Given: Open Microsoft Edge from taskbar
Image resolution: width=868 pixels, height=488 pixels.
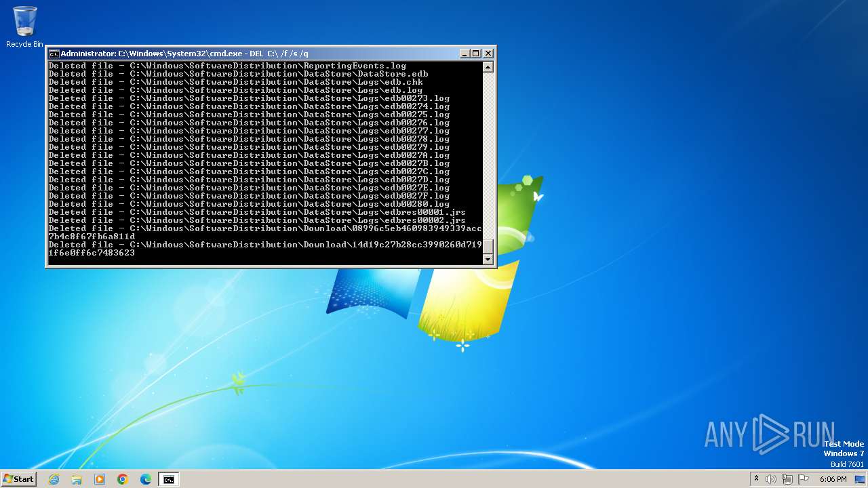Looking at the screenshot, I should click(x=146, y=479).
